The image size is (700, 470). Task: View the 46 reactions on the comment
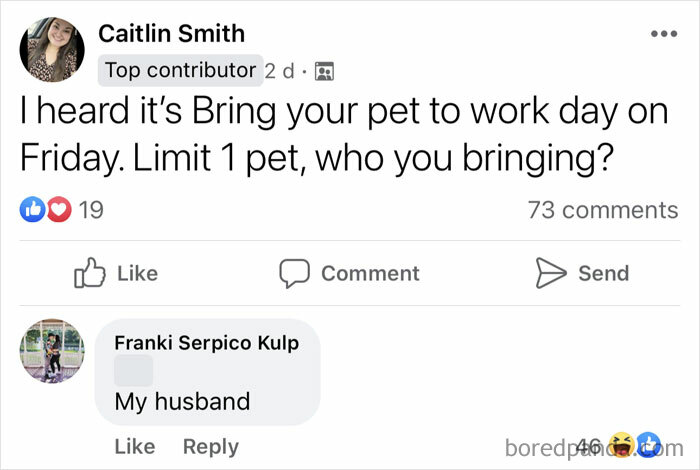[x=589, y=446]
